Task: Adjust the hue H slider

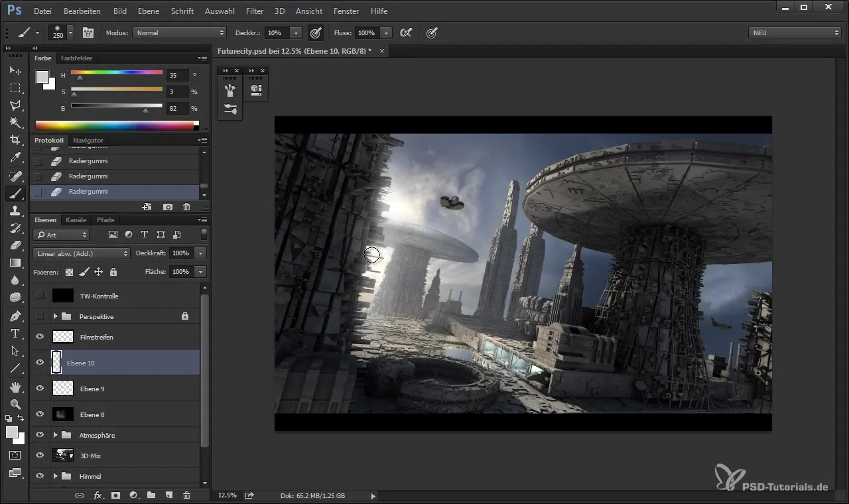Action: 80,77
